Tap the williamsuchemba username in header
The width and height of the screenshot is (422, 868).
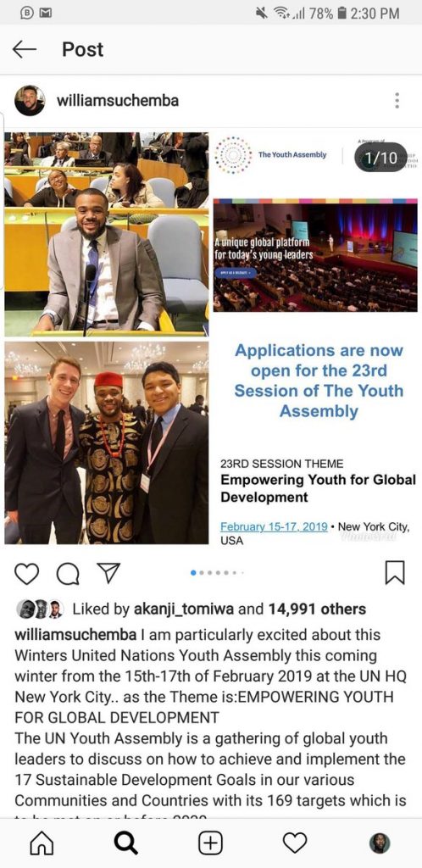[117, 101]
